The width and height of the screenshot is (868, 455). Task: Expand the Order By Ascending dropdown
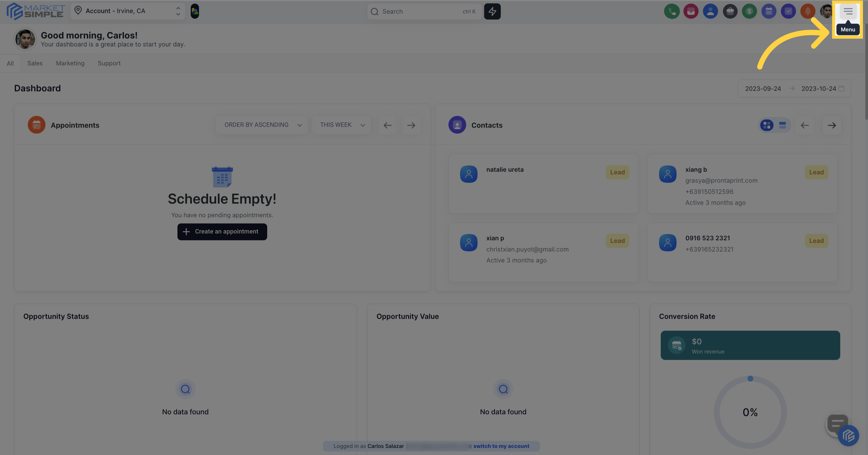click(x=262, y=125)
